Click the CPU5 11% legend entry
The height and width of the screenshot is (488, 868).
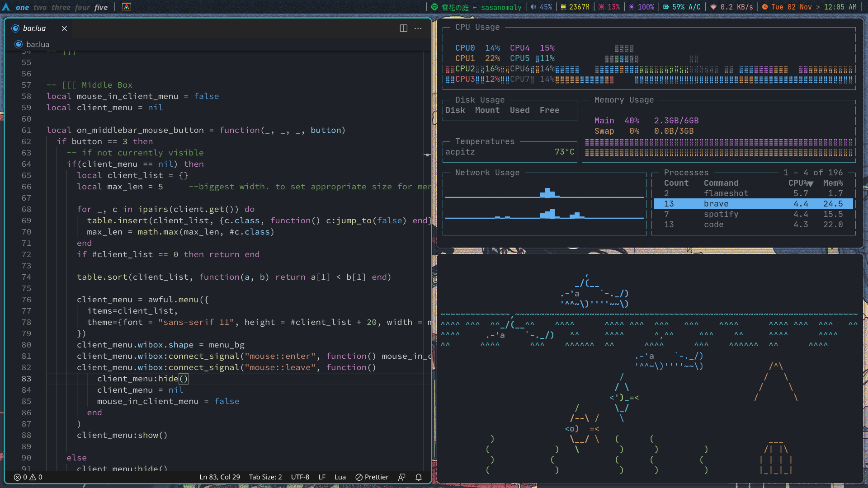[x=532, y=58]
